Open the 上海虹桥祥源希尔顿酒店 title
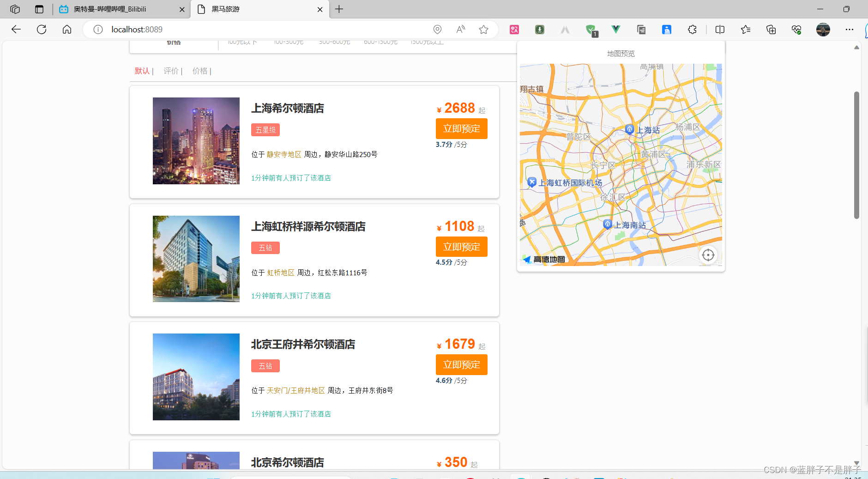This screenshot has height=479, width=868. coord(308,227)
